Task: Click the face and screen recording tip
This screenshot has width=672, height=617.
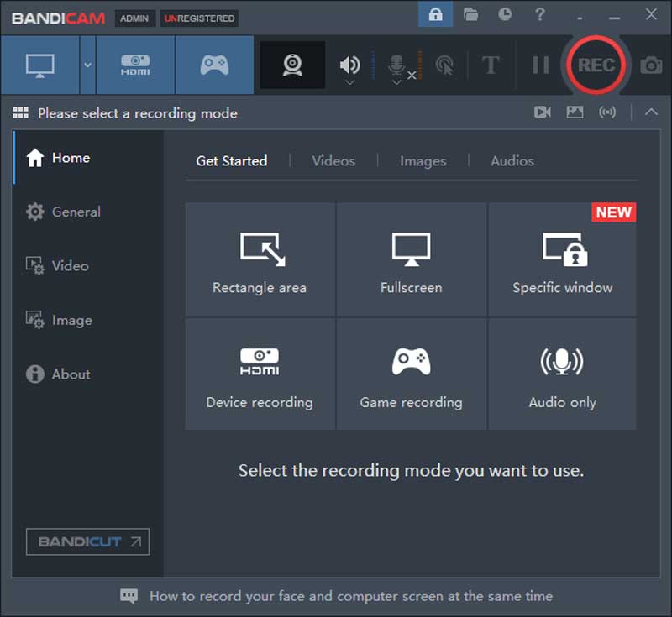Action: (x=350, y=597)
